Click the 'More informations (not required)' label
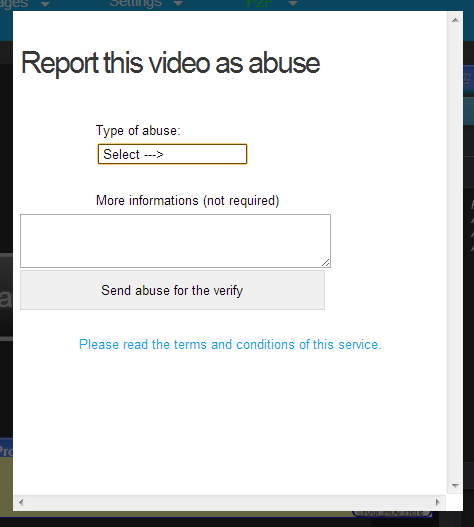The image size is (474, 527). pos(188,201)
